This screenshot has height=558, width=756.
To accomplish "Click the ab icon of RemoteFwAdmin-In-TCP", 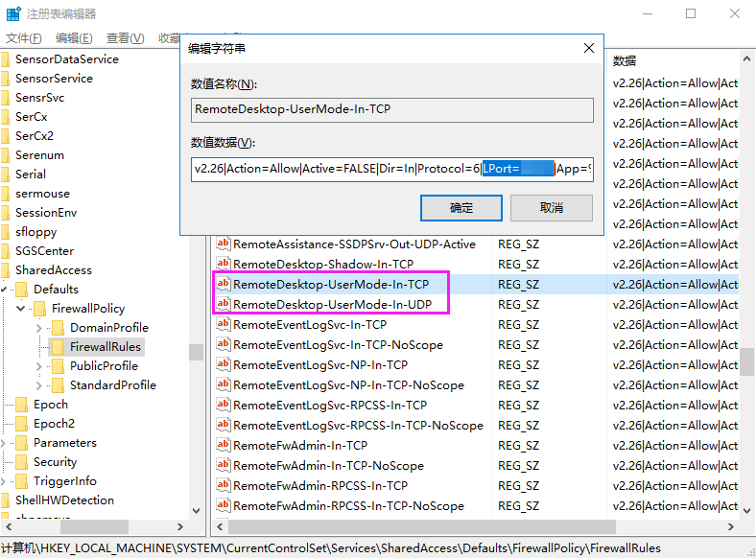I will (x=223, y=445).
